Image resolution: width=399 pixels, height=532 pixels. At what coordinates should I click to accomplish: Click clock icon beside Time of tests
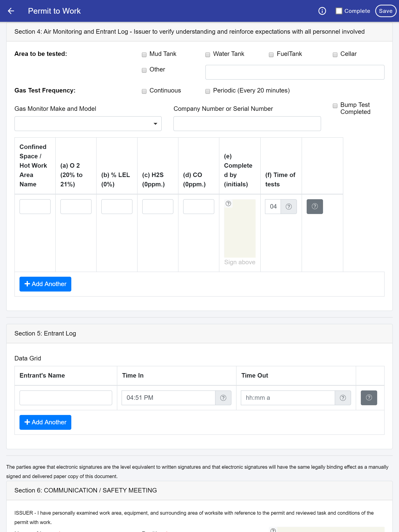(289, 206)
